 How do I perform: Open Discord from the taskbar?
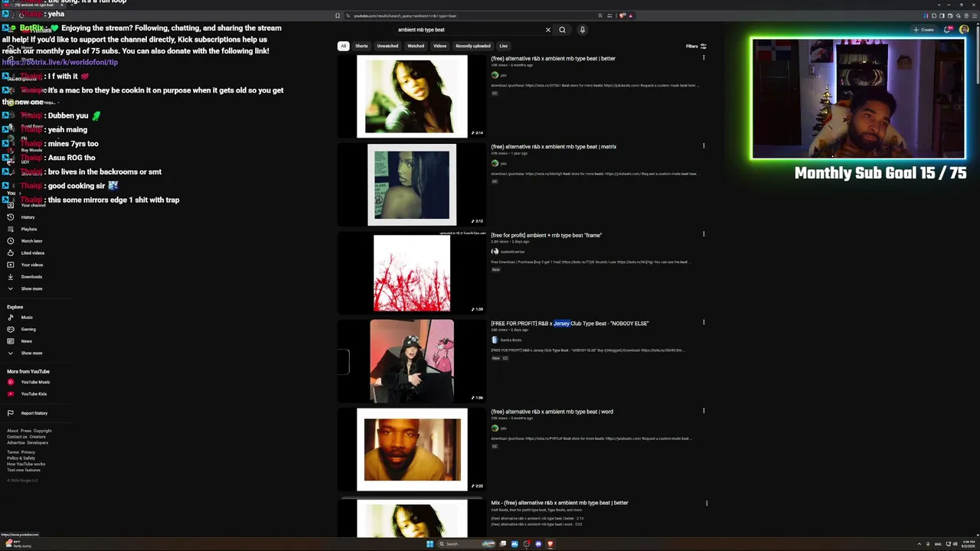538,544
